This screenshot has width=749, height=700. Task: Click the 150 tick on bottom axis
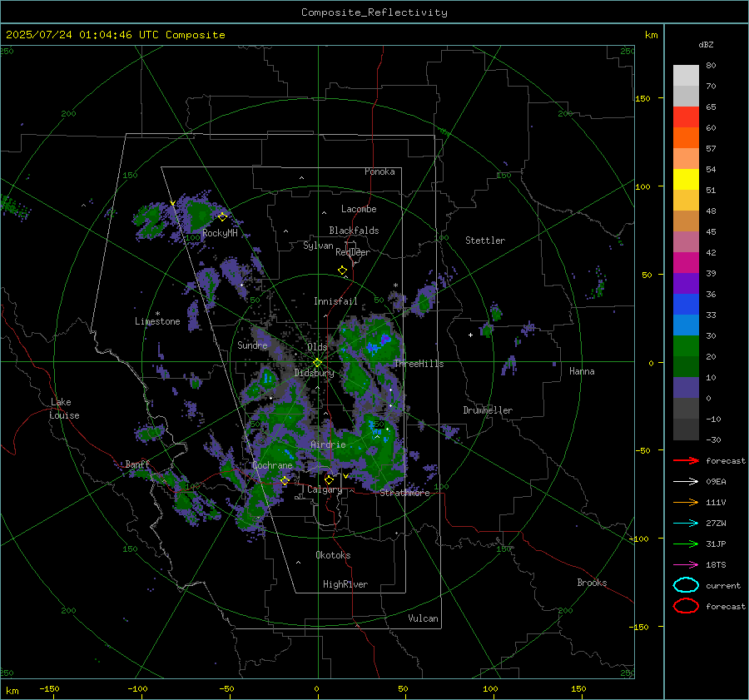[x=578, y=688]
